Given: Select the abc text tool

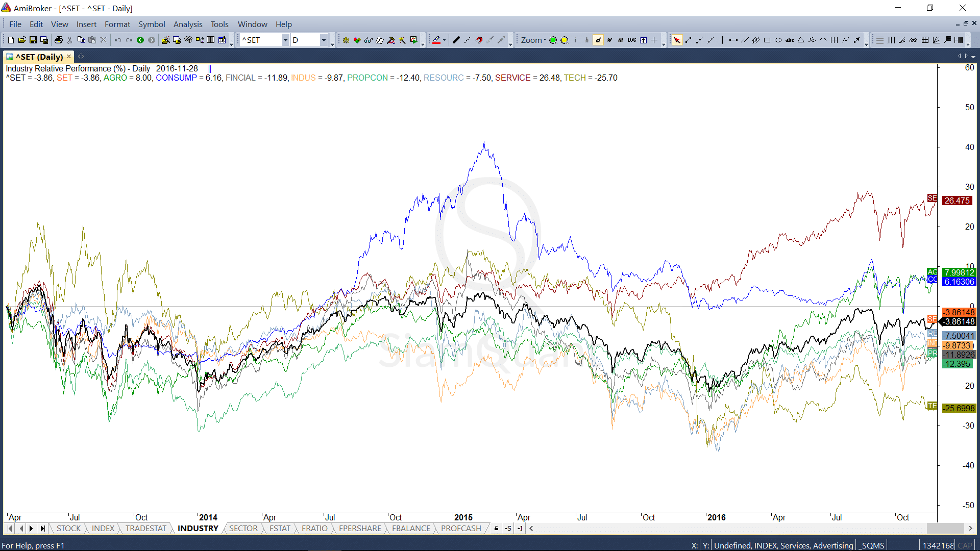Looking at the screenshot, I should (x=789, y=40).
